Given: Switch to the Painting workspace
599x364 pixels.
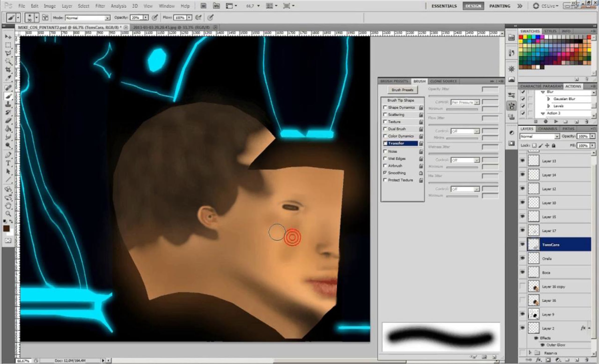Looking at the screenshot, I should coord(499,6).
